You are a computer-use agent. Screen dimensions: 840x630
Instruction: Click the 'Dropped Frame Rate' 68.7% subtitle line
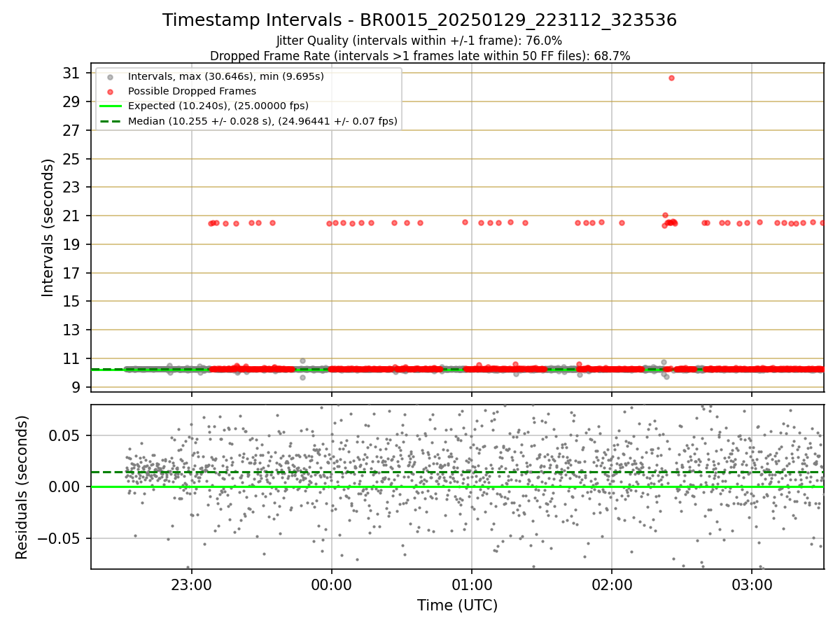click(x=420, y=56)
